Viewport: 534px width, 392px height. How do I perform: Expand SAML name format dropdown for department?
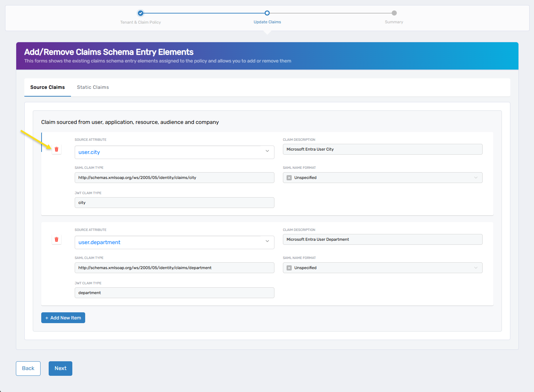pos(476,268)
